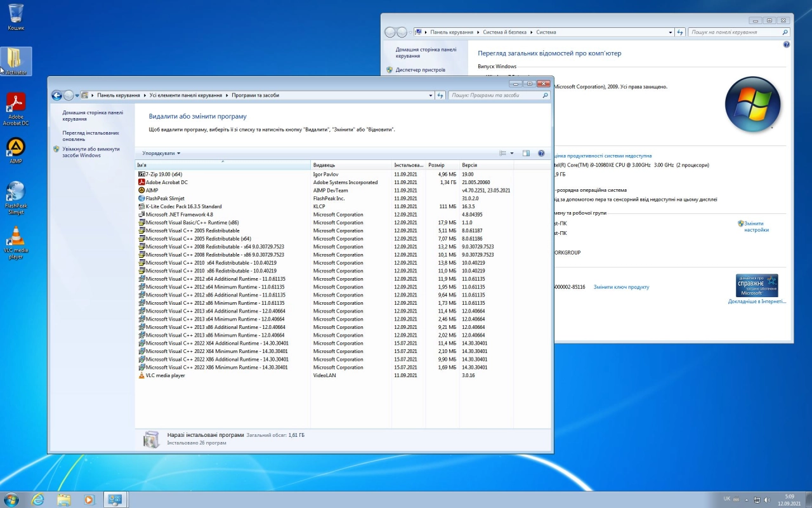Select the Activator folder on the desktop
Image resolution: width=812 pixels, height=508 pixels.
16,62
